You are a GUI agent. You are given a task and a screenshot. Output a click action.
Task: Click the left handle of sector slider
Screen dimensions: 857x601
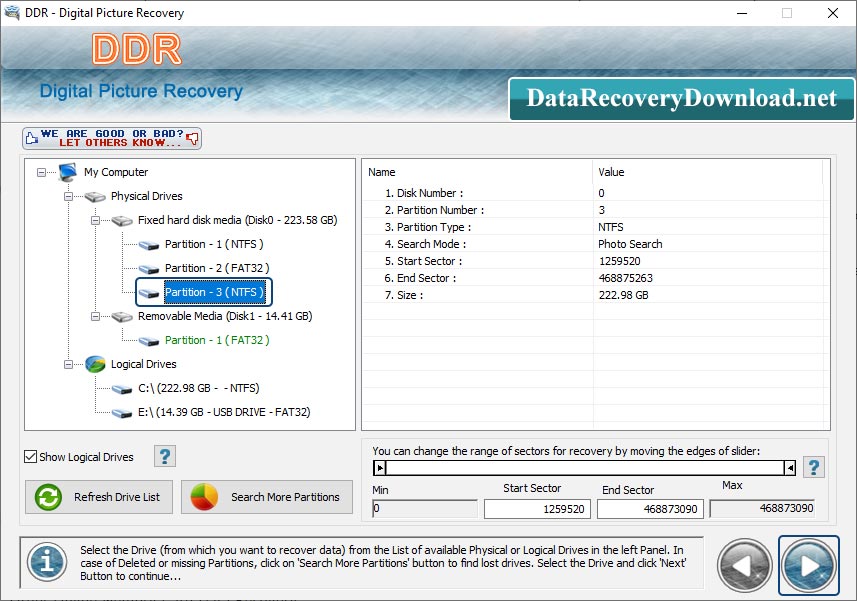pyautogui.click(x=380, y=468)
